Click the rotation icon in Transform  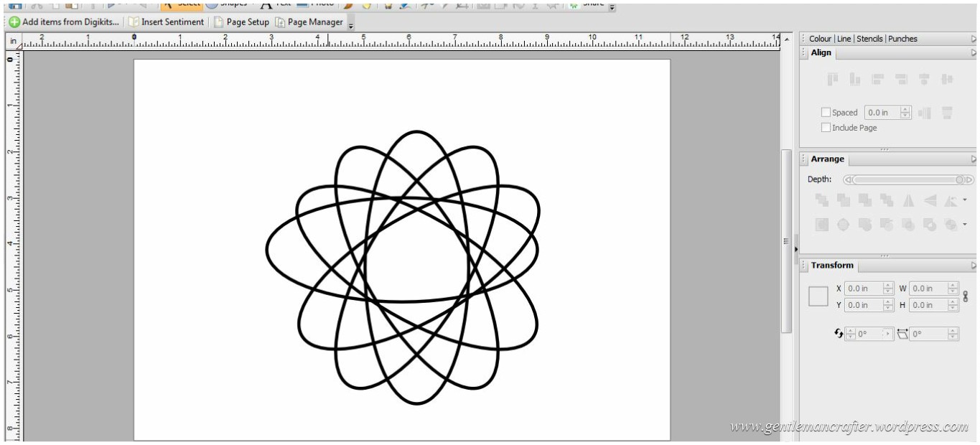tap(839, 334)
